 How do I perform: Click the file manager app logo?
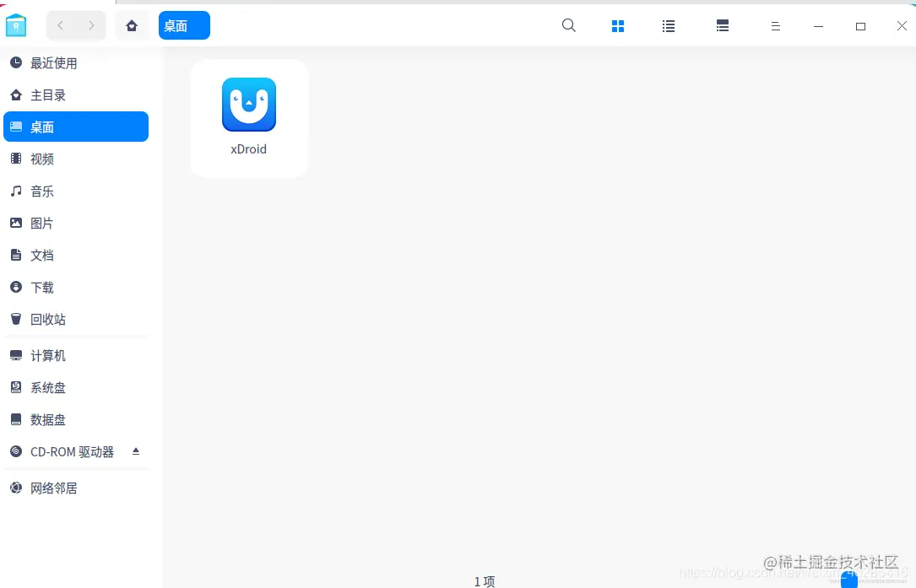[x=16, y=25]
